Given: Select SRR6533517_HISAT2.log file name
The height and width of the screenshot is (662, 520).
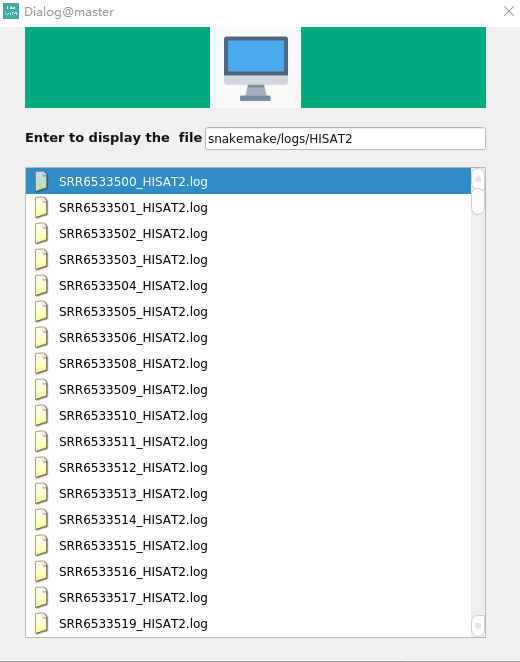Looking at the screenshot, I should (x=133, y=598).
